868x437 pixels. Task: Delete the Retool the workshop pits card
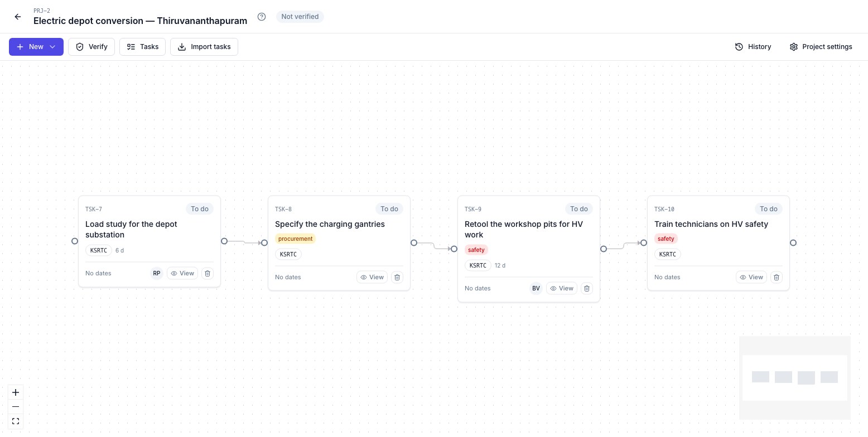[587, 288]
